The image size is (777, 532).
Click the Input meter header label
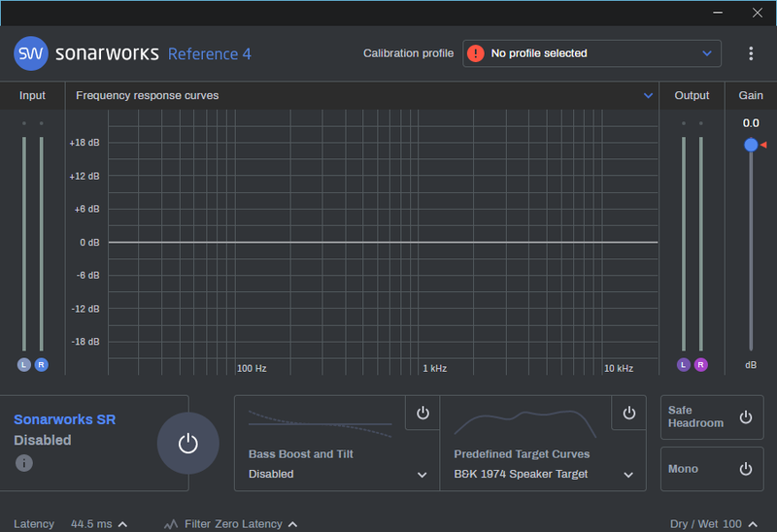(32, 95)
